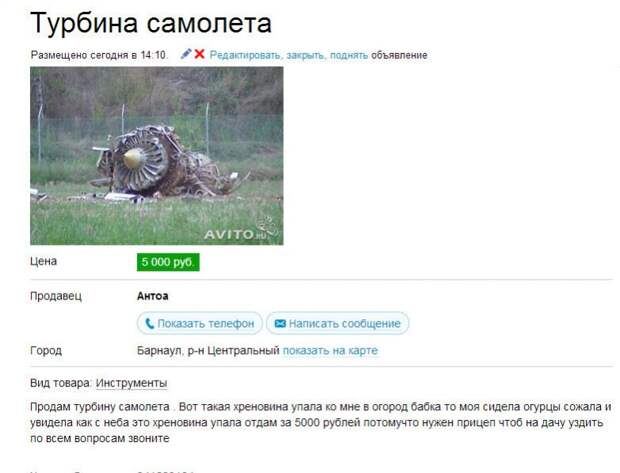
Task: Click the Барнаул, р-н Центральный city text
Action: click(208, 350)
